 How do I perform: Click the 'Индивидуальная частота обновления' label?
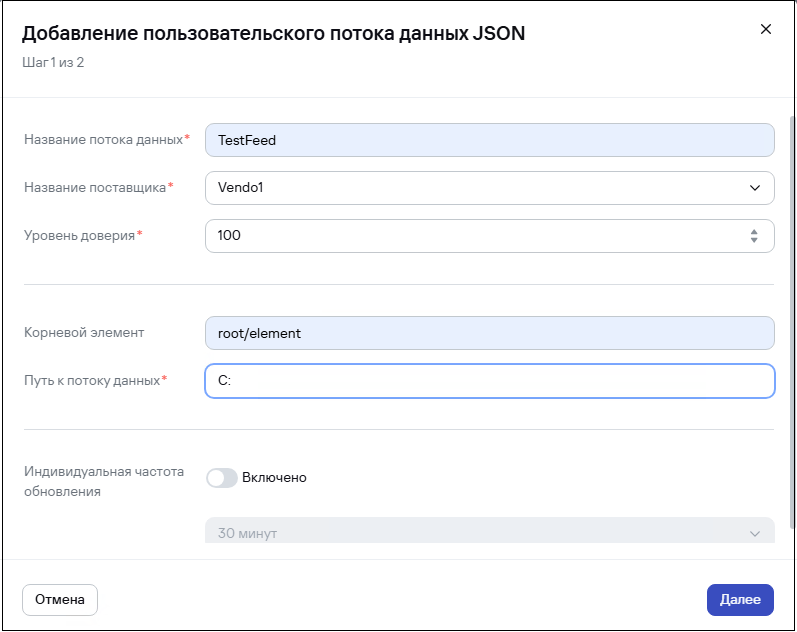click(x=104, y=481)
